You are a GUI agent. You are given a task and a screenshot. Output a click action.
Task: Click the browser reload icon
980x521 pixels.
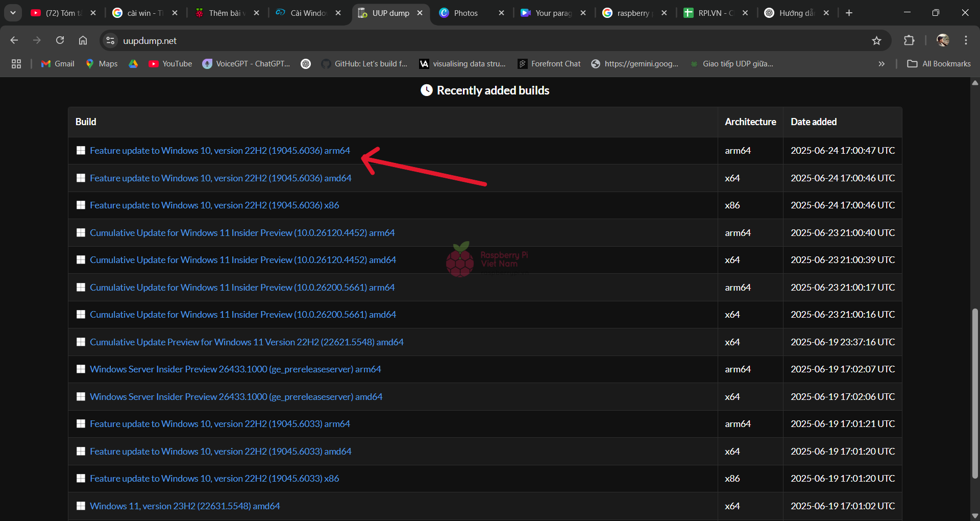(60, 40)
